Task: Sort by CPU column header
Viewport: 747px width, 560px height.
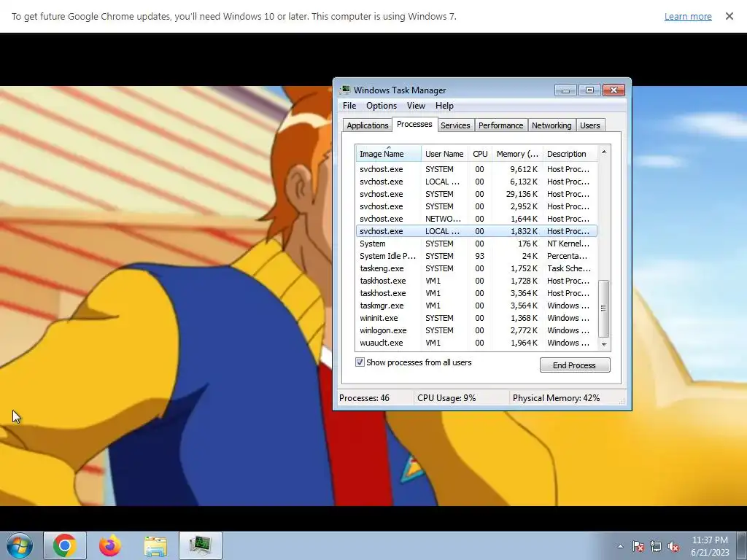Action: [x=480, y=154]
